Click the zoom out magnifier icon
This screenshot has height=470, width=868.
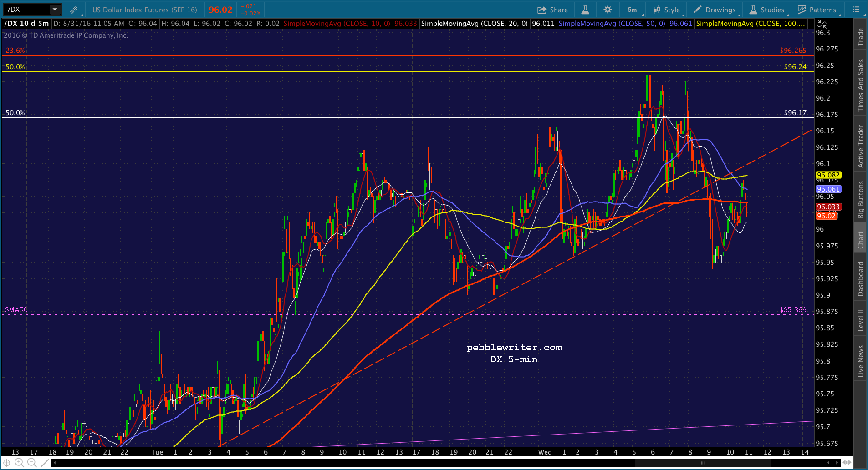[x=32, y=463]
